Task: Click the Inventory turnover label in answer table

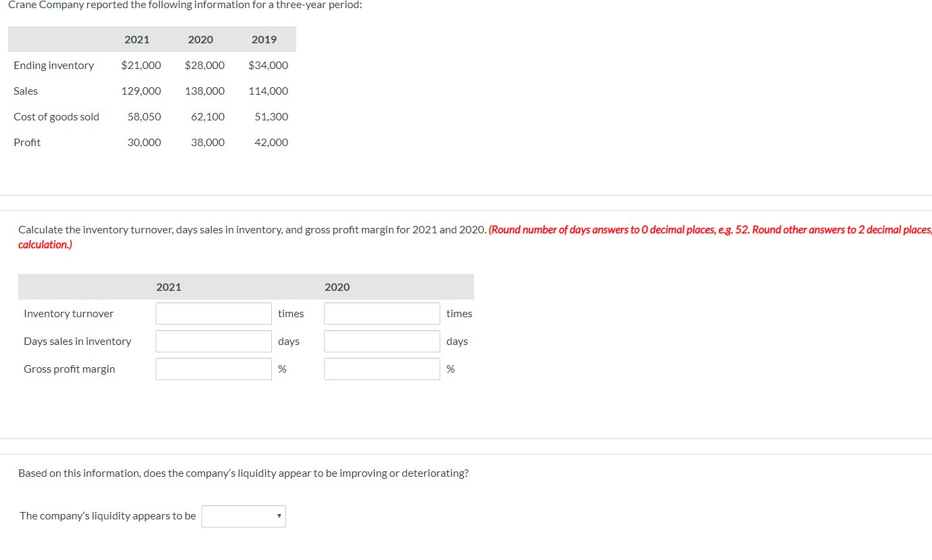Action: (69, 314)
